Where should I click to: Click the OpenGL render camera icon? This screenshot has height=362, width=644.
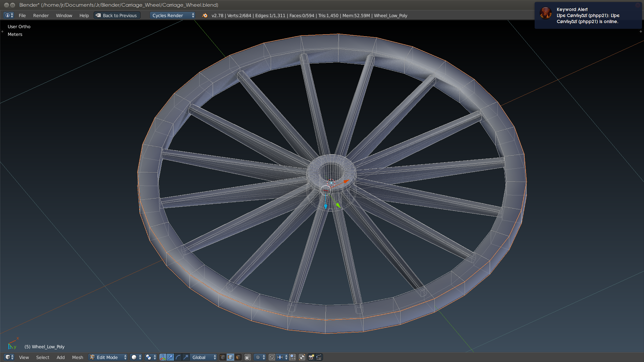tap(311, 357)
